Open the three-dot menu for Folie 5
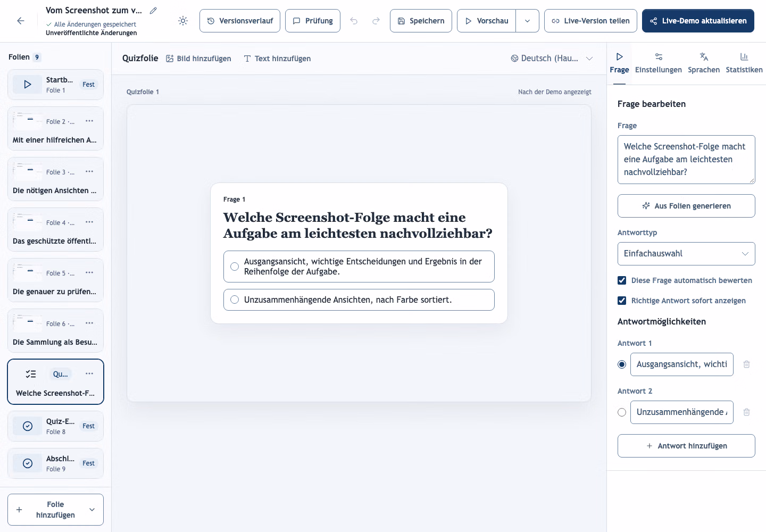Screen dimensions: 766x532 click(x=89, y=273)
